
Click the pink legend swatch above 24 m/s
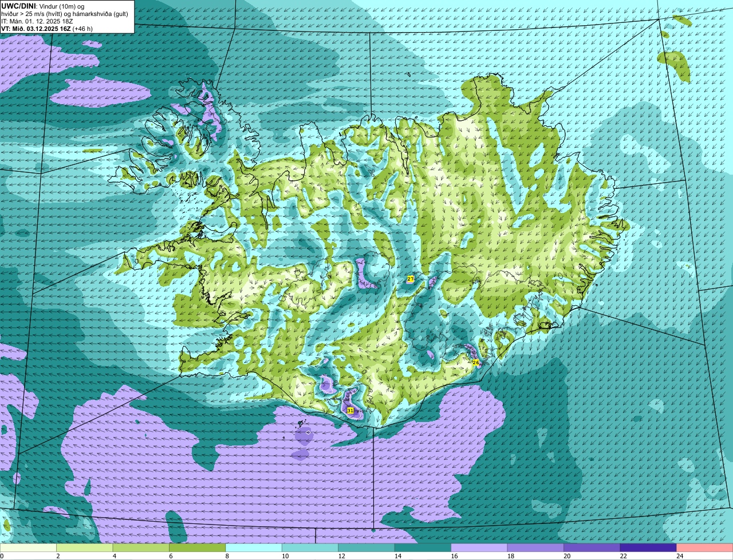point(704,548)
